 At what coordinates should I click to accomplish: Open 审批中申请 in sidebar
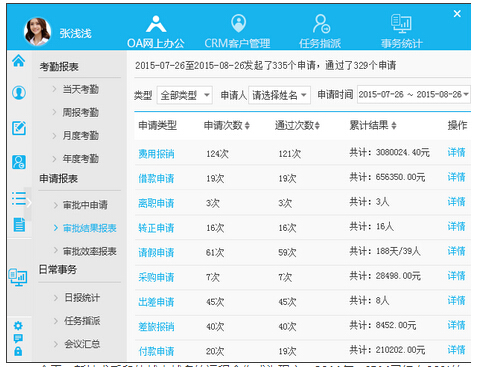point(85,205)
